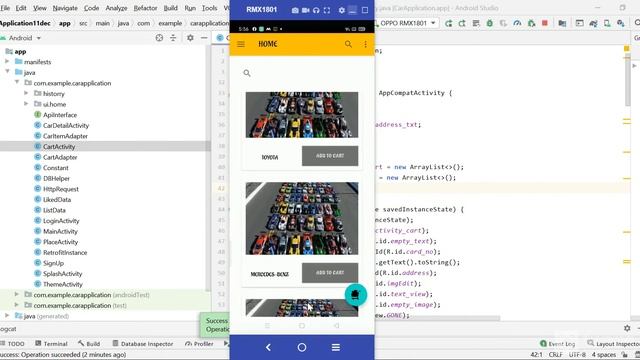Click Select Opened File target icon in Project panel
The height and width of the screenshot is (360, 640).
click(x=159, y=38)
